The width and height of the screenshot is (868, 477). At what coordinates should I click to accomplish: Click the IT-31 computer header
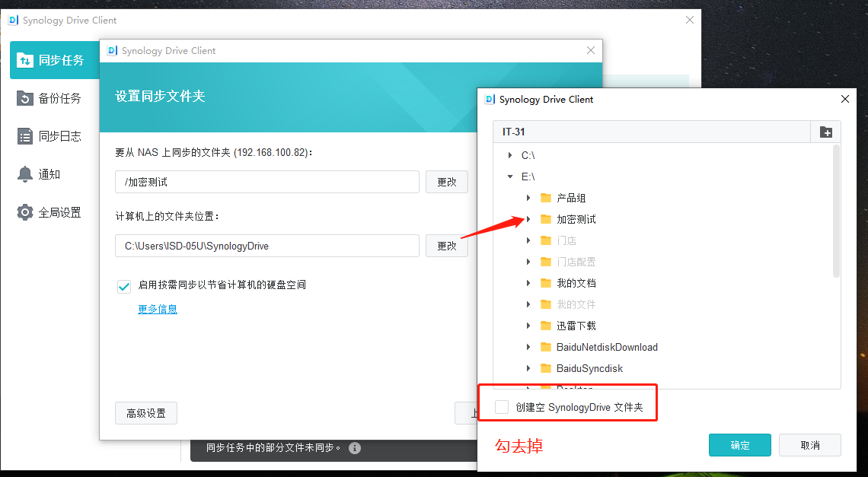652,132
